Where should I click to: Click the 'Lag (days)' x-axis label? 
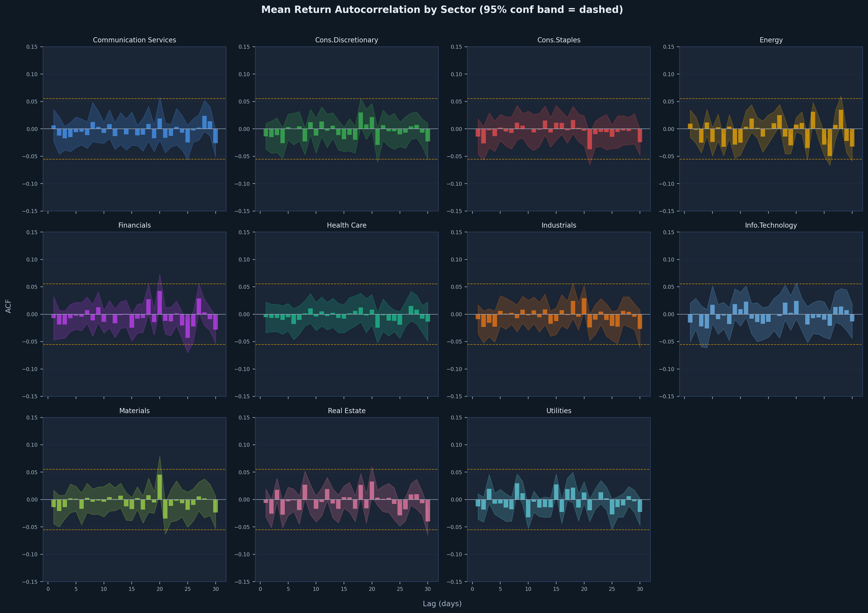click(x=442, y=604)
